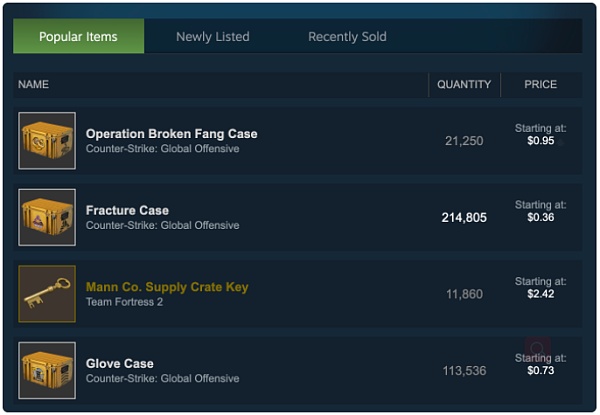This screenshot has height=415, width=600.
Task: Open the Mann Co. Supply Crate Key title
Action: tap(167, 287)
